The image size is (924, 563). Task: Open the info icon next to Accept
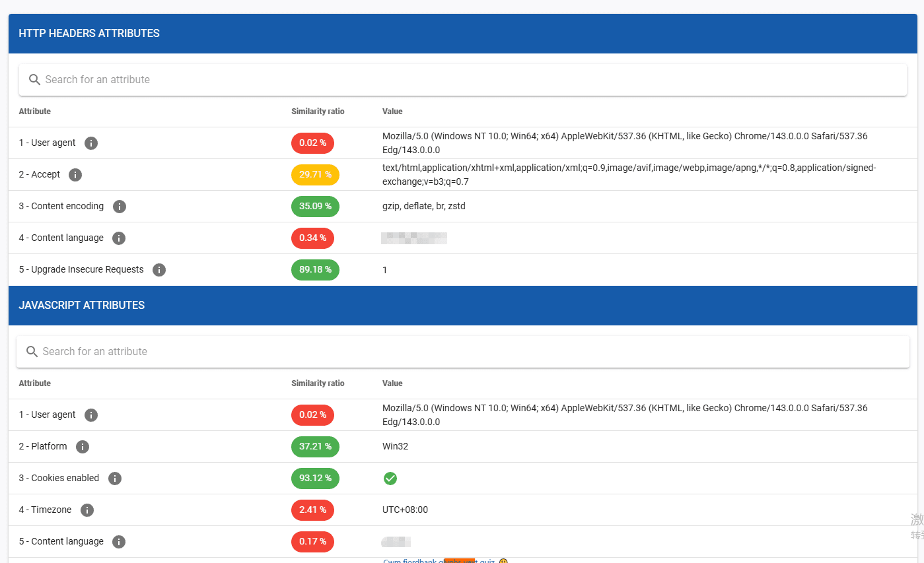click(x=75, y=175)
